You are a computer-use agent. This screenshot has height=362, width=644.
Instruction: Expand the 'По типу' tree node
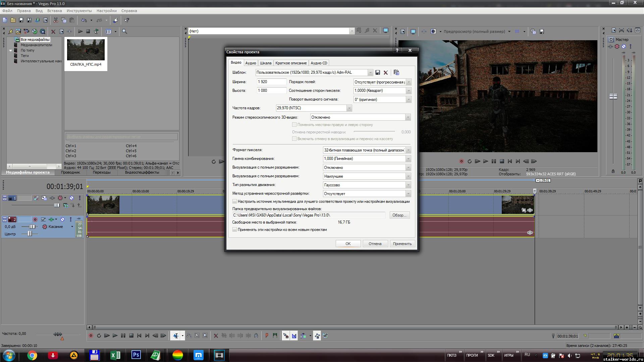click(x=10, y=50)
